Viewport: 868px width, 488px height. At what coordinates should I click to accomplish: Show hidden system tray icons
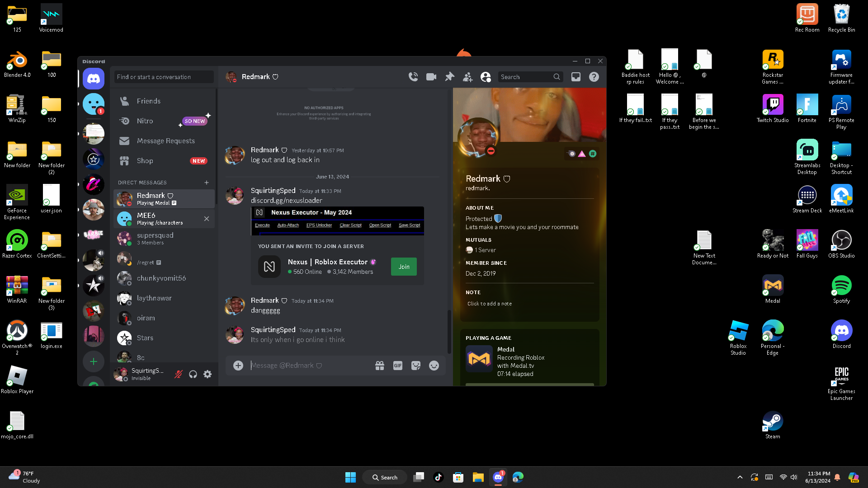pyautogui.click(x=740, y=477)
